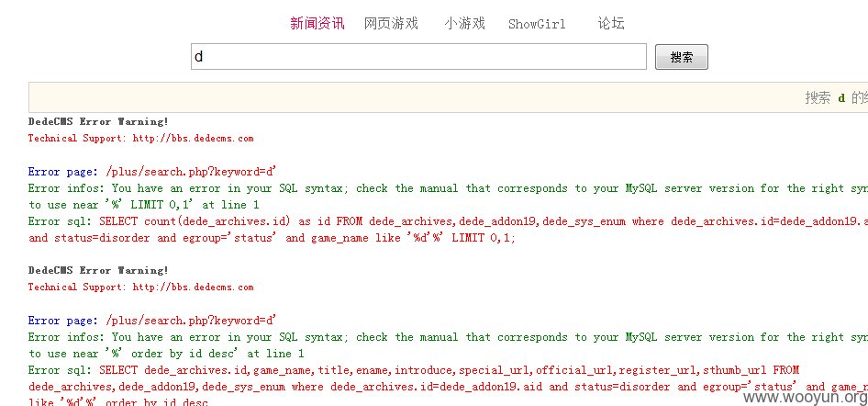
Task: Select second 'Technical Support: http://bbs.dedecms.com' line
Action: (140, 287)
